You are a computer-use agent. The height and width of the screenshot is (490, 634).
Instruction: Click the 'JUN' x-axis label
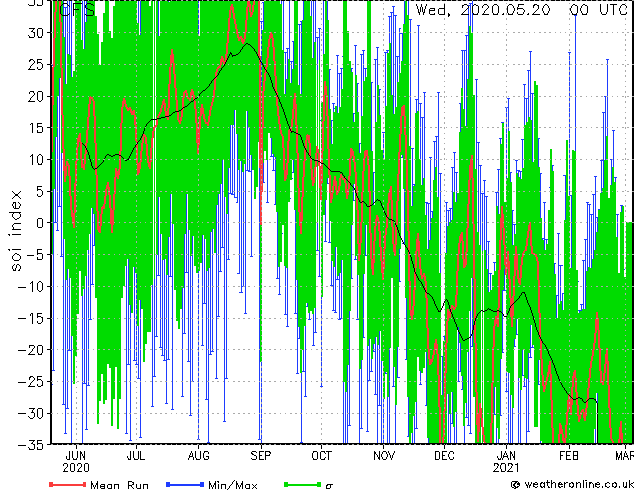tap(76, 456)
